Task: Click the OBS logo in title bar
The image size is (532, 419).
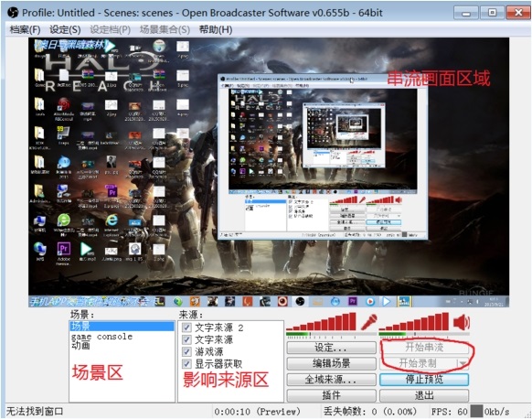Action: pos(13,13)
